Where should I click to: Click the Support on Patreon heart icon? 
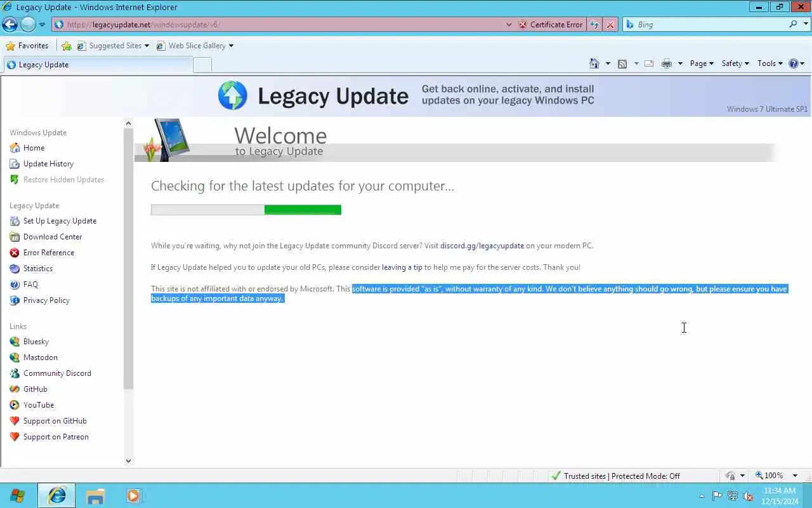[x=15, y=437]
